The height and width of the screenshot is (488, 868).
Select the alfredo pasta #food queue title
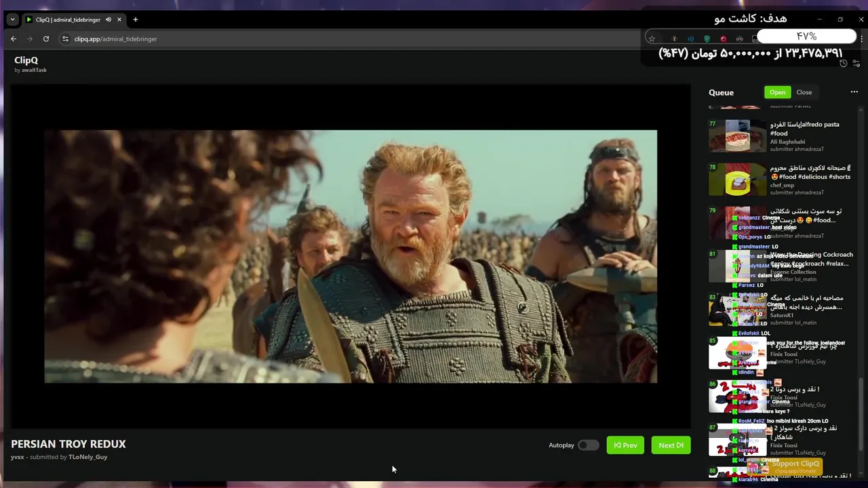click(804, 129)
